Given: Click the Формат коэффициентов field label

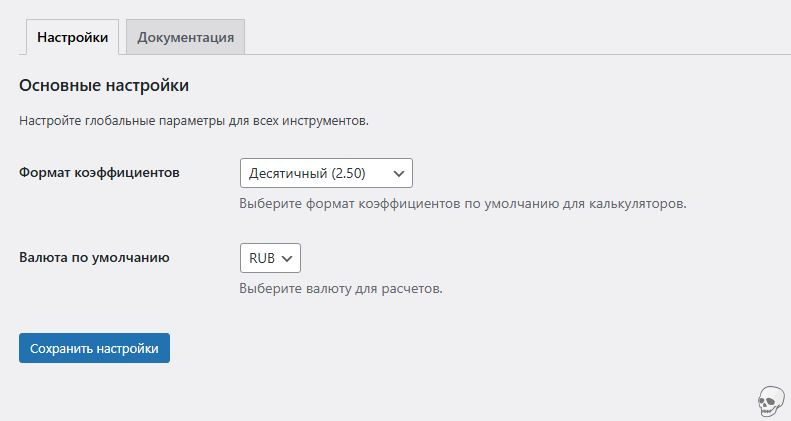Looking at the screenshot, I should pos(99,172).
